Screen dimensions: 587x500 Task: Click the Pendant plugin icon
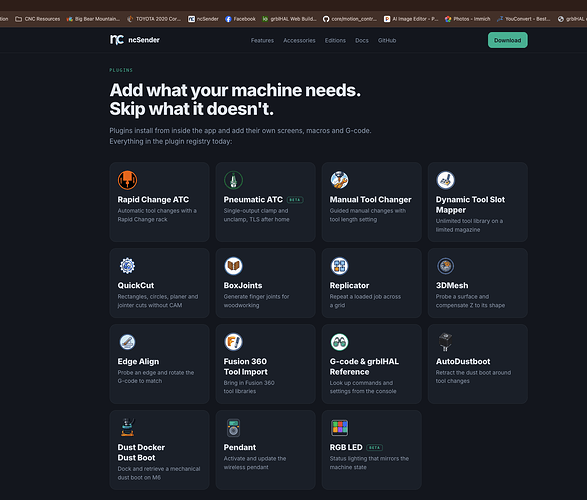(233, 428)
